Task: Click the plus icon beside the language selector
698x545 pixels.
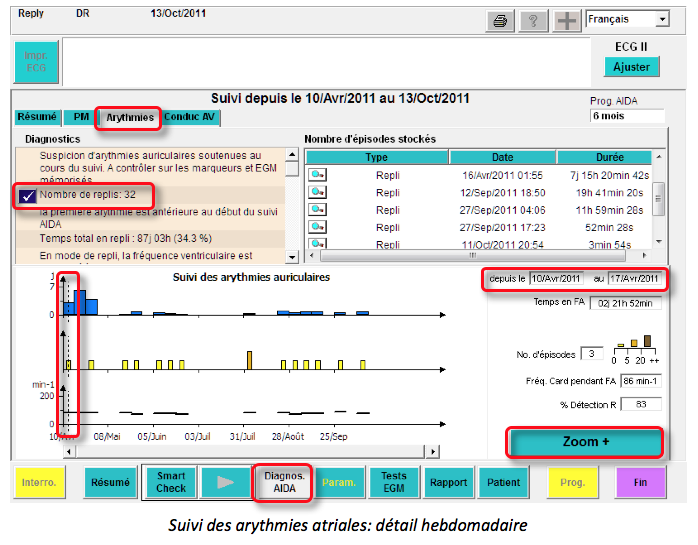Action: point(567,21)
